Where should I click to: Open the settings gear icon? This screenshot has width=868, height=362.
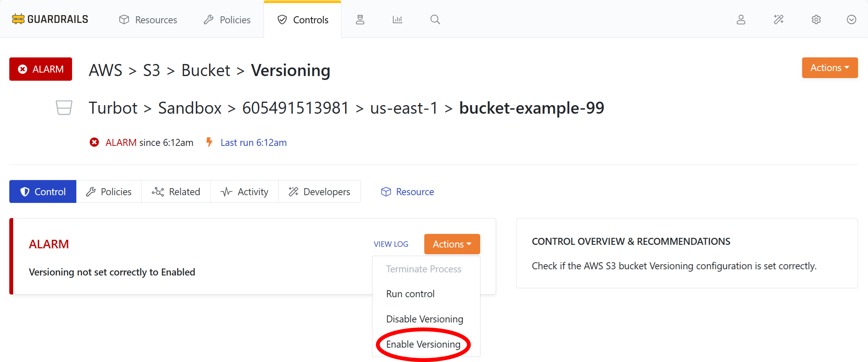click(x=816, y=19)
